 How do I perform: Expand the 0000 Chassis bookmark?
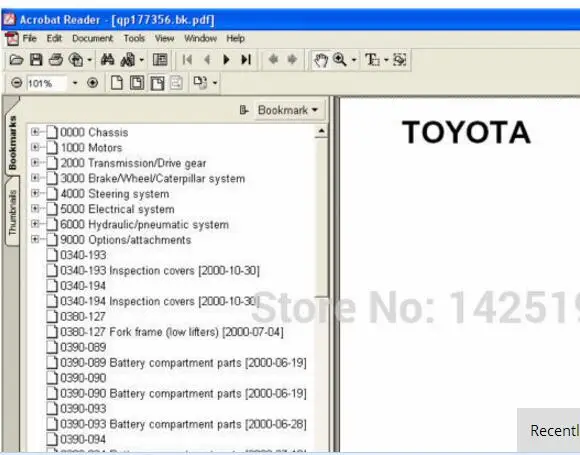[x=35, y=131]
